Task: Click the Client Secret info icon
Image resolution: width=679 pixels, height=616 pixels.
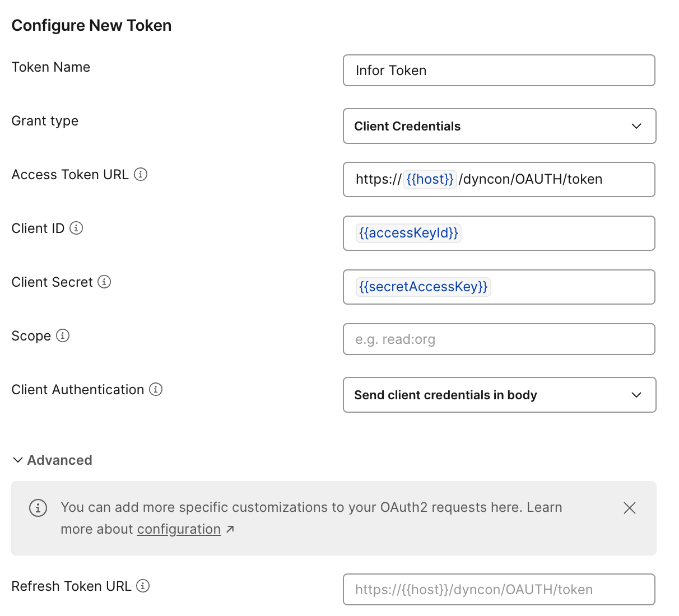Action: [104, 282]
